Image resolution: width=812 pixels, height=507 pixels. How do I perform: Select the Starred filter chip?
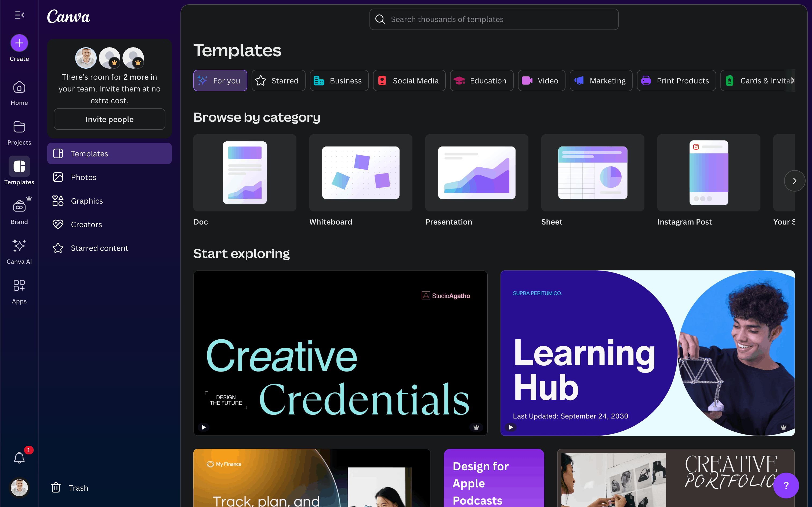pyautogui.click(x=278, y=81)
